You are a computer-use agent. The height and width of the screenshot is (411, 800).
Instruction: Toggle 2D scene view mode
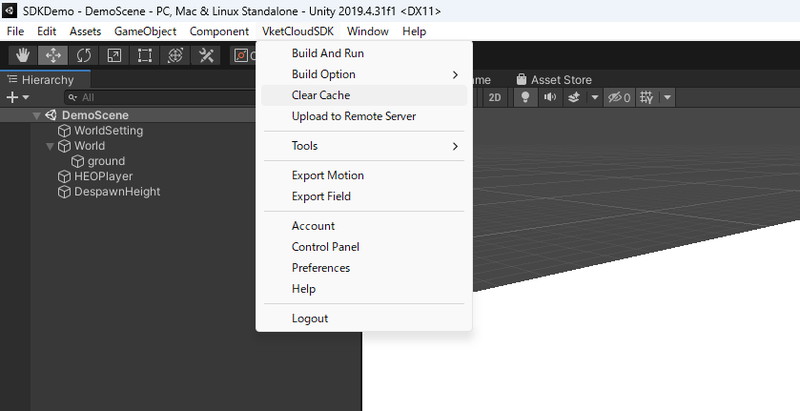495,97
